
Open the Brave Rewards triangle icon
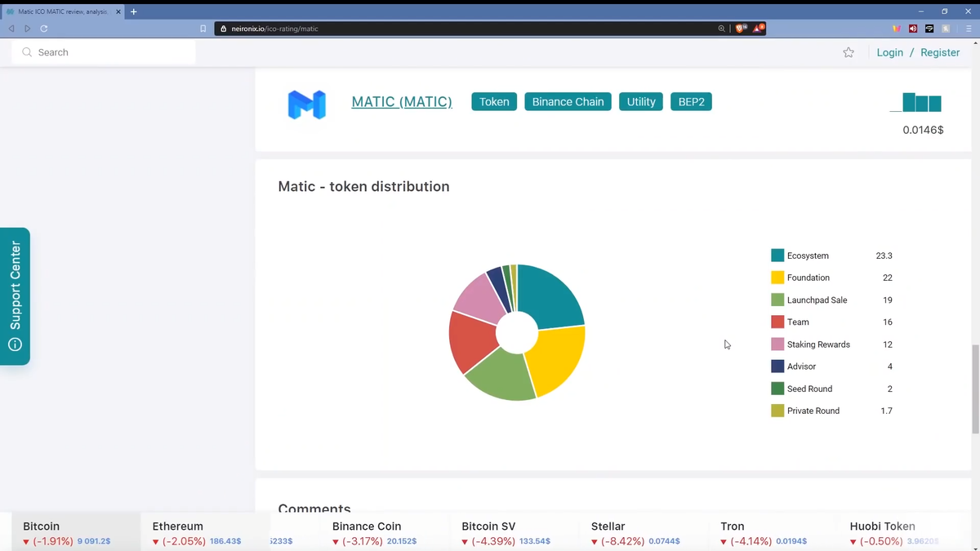(759, 28)
